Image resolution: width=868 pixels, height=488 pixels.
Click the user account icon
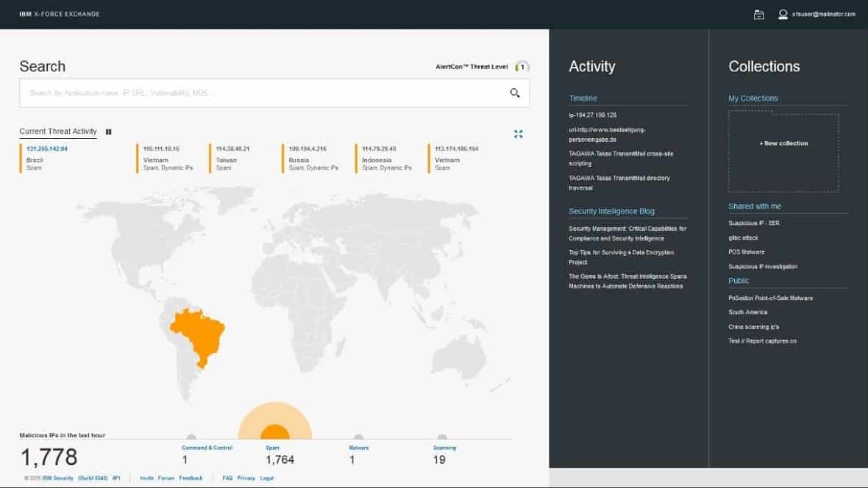783,14
